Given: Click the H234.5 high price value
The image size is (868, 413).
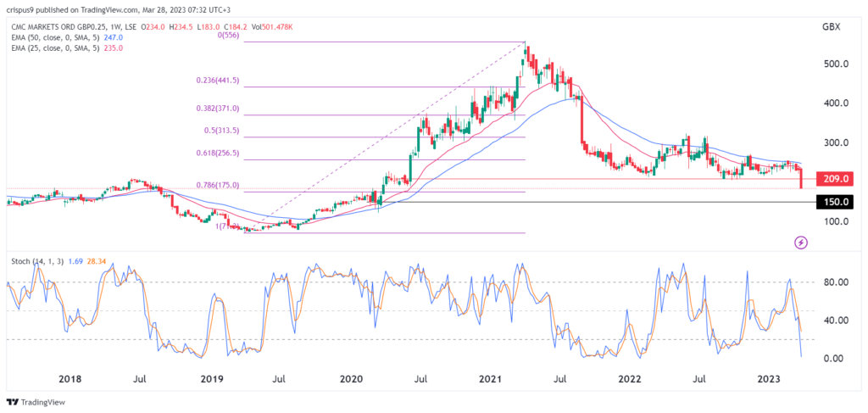Looking at the screenshot, I should [x=180, y=28].
